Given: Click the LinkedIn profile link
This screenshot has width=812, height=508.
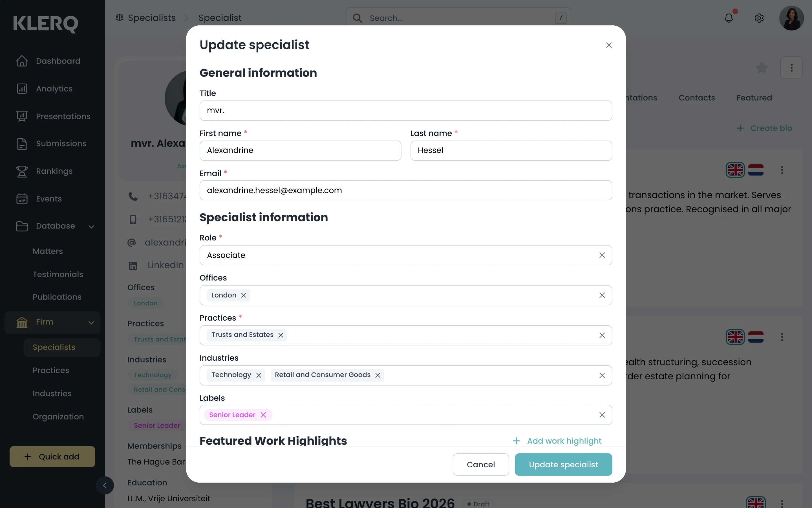Looking at the screenshot, I should pos(166,265).
